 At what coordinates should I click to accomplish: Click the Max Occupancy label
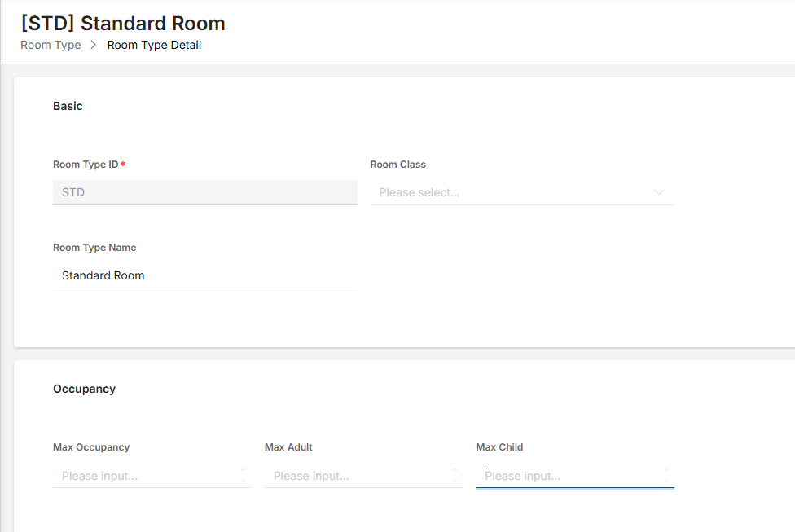click(91, 447)
